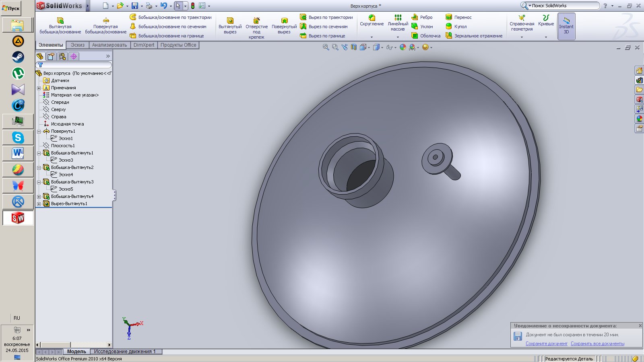Expand the Скругление dropdown arrow
Screen dimensions: 644x362
click(372, 37)
